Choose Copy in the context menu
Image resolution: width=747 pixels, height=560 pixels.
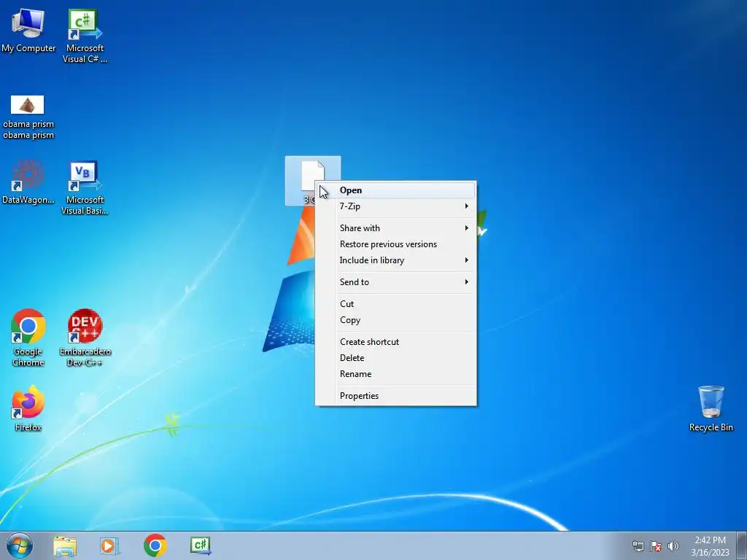(x=396, y=320)
